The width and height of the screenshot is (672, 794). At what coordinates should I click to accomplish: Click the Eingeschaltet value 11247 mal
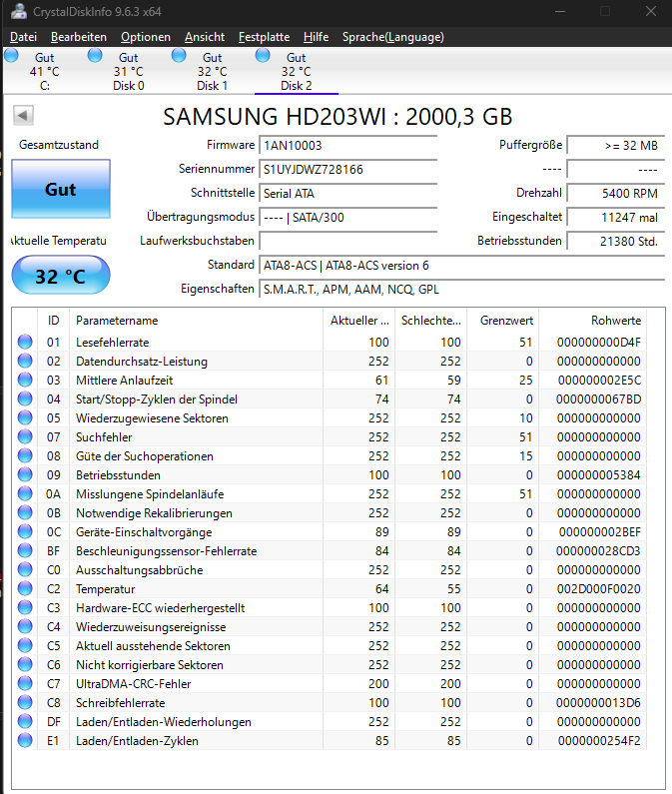[x=615, y=218]
